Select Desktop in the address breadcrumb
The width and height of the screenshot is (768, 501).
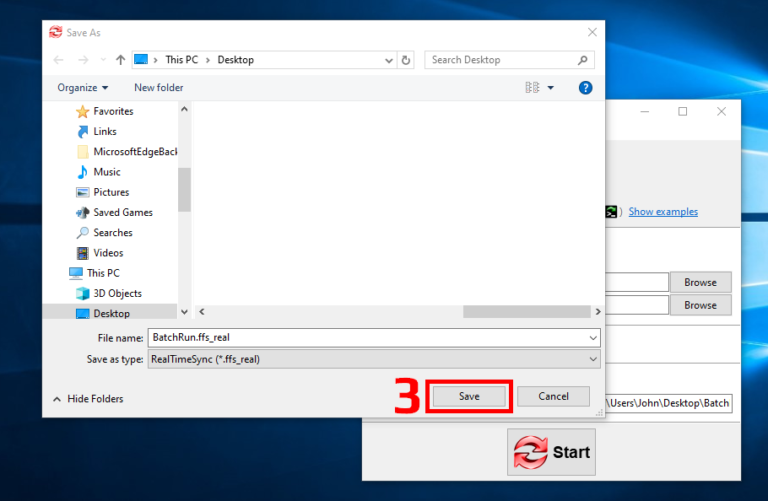[236, 60]
